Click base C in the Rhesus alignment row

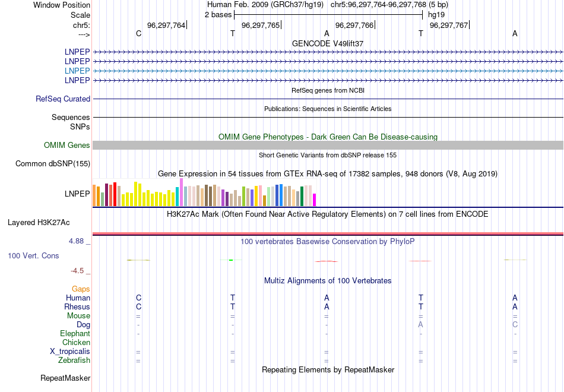click(x=138, y=306)
